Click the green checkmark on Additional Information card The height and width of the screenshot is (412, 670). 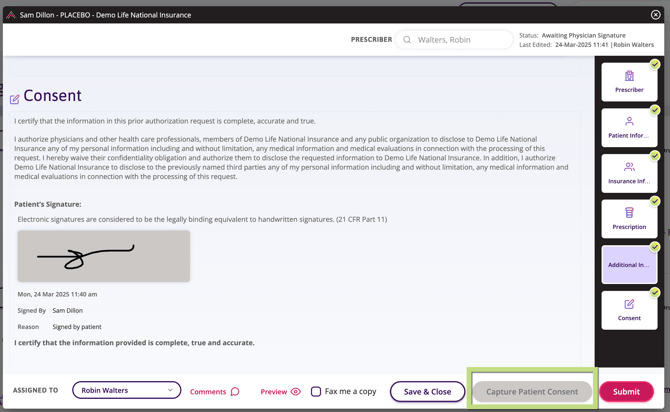click(x=655, y=247)
